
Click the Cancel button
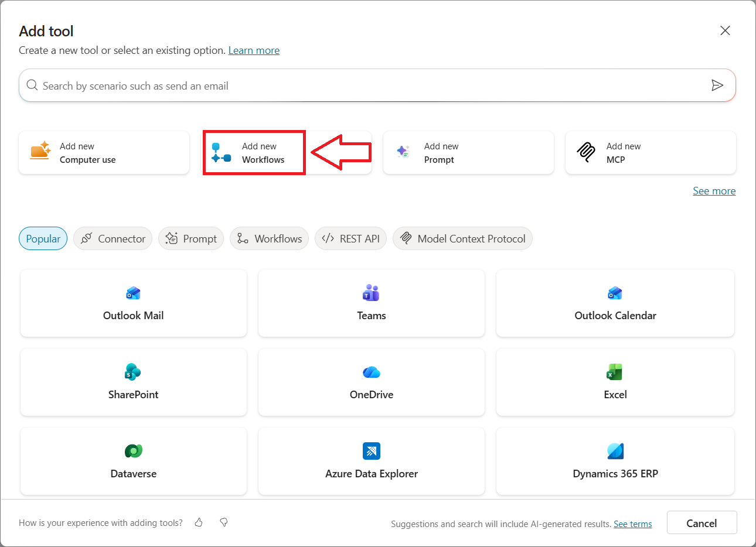point(701,523)
